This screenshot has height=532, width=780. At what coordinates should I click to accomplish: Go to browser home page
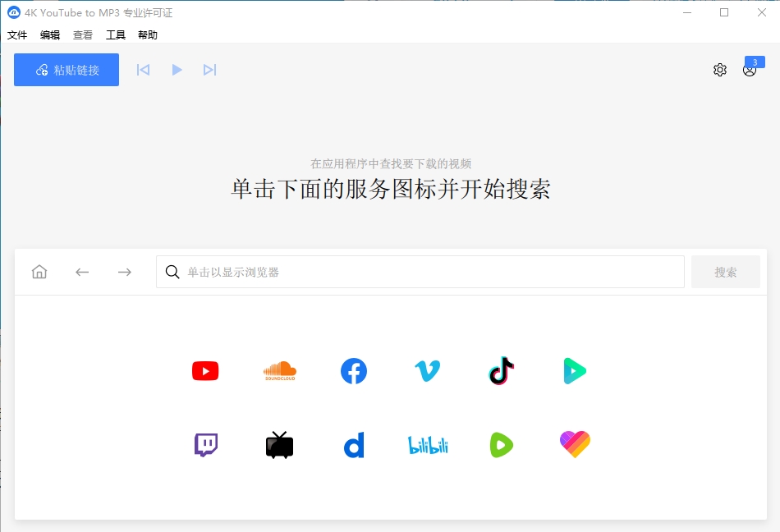click(x=39, y=272)
